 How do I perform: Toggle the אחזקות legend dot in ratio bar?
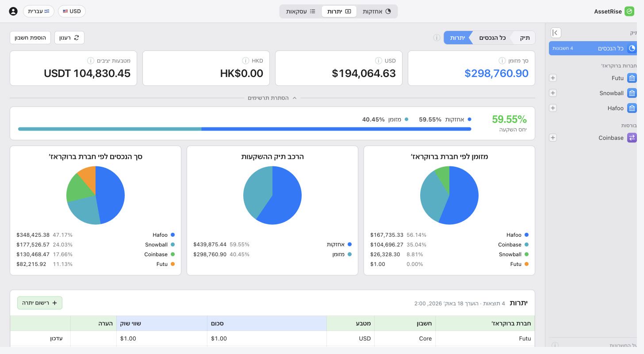click(469, 119)
